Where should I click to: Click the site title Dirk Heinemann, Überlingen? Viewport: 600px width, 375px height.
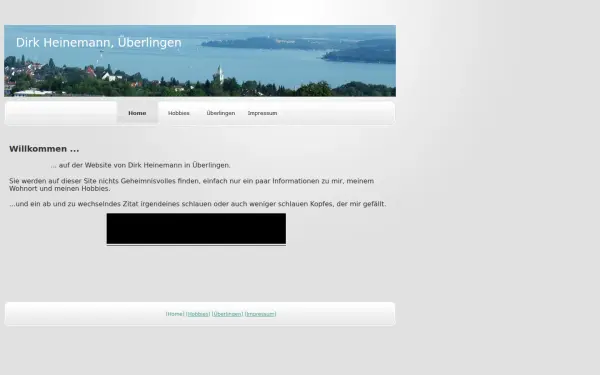98,42
